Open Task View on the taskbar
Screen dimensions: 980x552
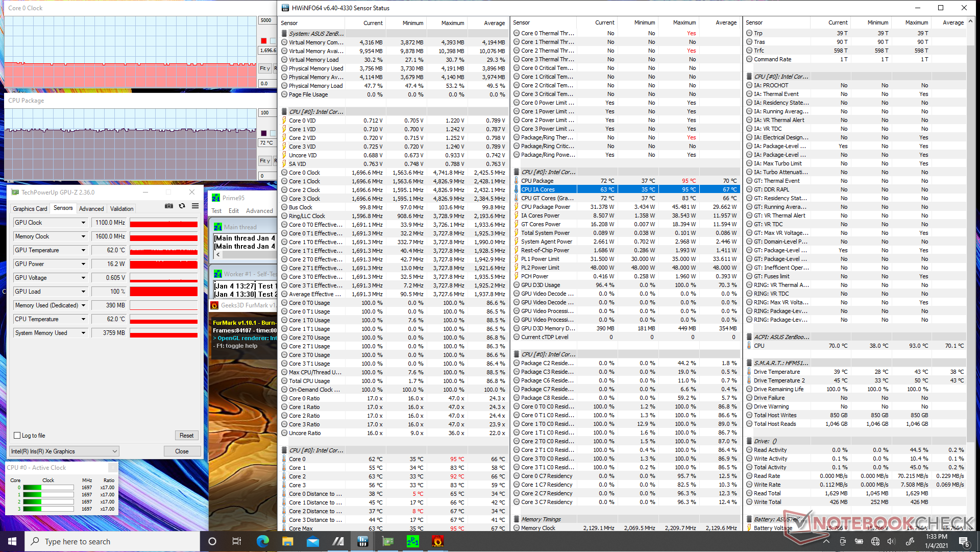point(237,541)
